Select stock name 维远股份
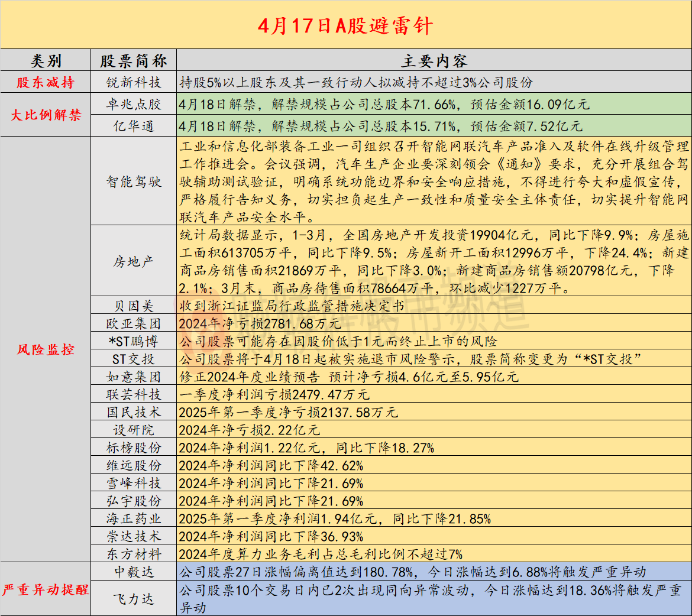The height and width of the screenshot is (616, 692). [x=134, y=465]
